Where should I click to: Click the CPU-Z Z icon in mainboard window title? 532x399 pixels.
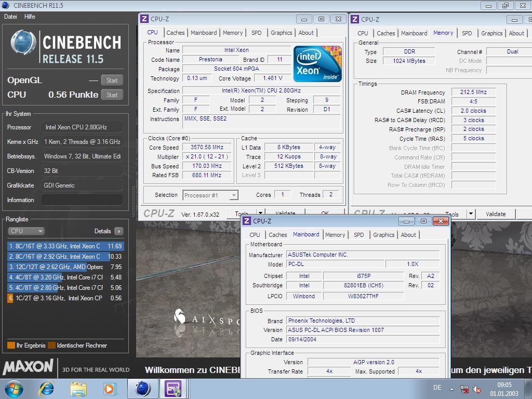point(247,221)
